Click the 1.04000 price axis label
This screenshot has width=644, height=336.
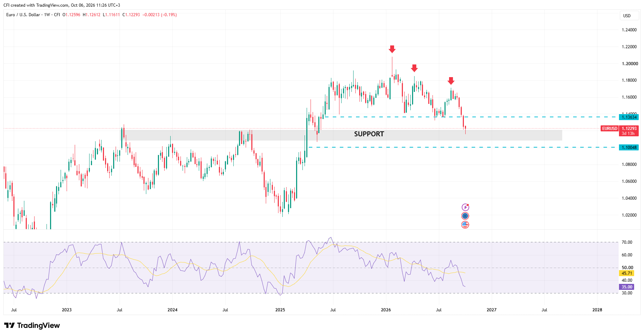click(629, 198)
